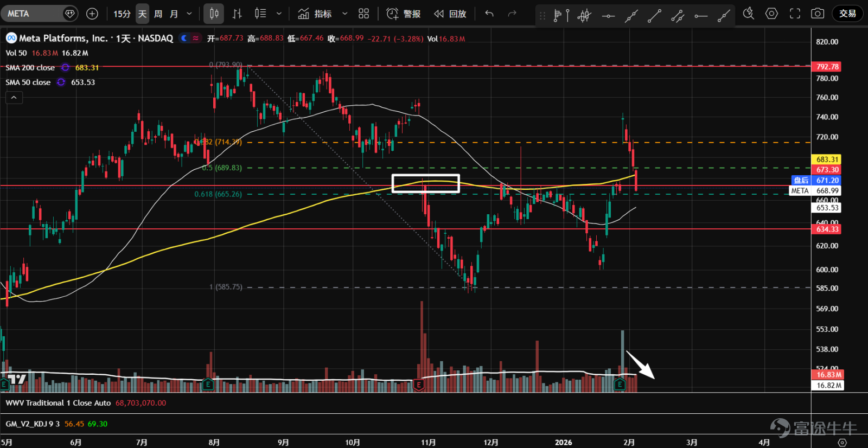Image resolution: width=868 pixels, height=448 pixels.
Task: Open the 指标 indicators menu
Action: (315, 14)
